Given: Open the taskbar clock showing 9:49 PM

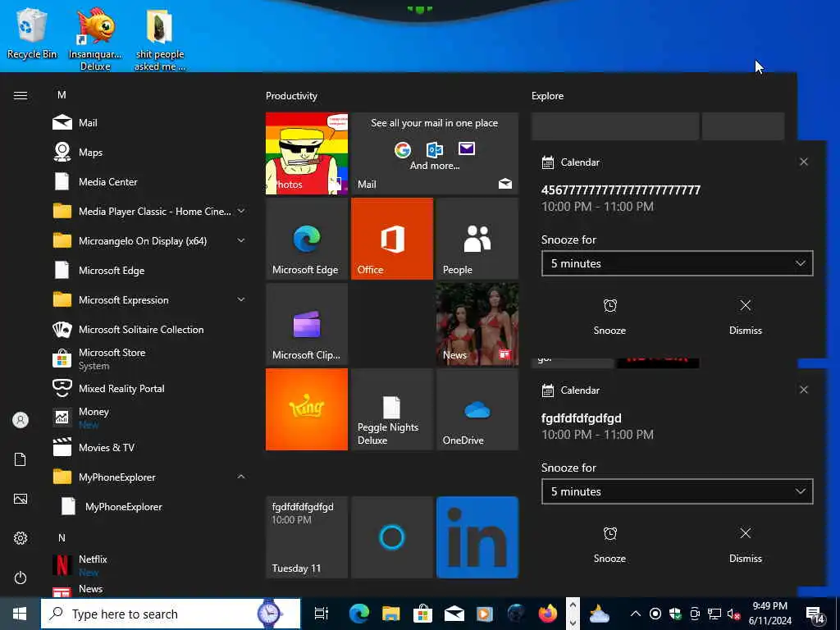Looking at the screenshot, I should click(769, 614).
